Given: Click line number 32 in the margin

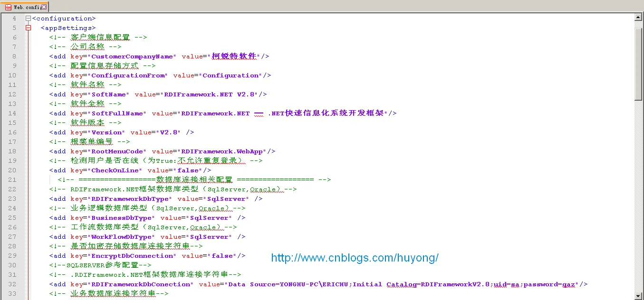Looking at the screenshot, I should (12, 284).
